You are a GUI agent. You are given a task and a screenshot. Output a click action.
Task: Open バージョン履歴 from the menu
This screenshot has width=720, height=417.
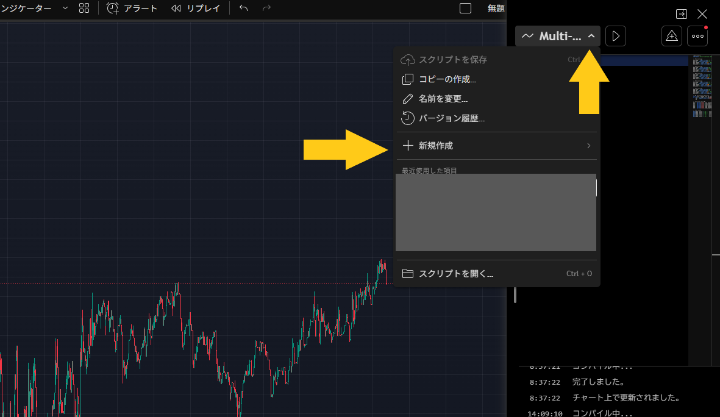click(450, 118)
